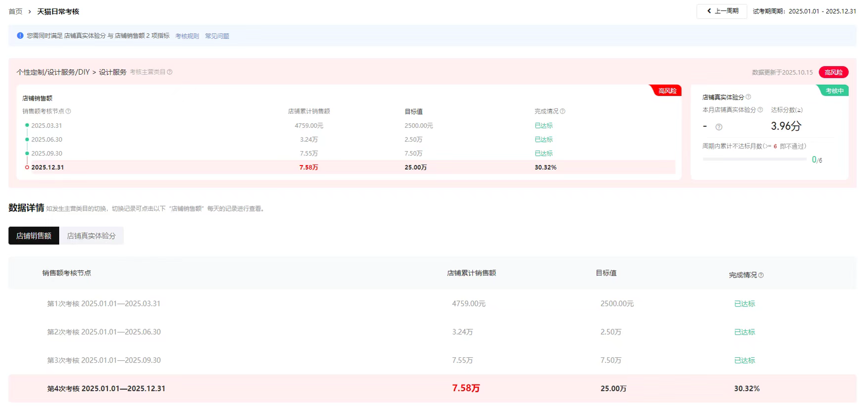
Task: Open the 常见问题 link
Action: coord(217,36)
